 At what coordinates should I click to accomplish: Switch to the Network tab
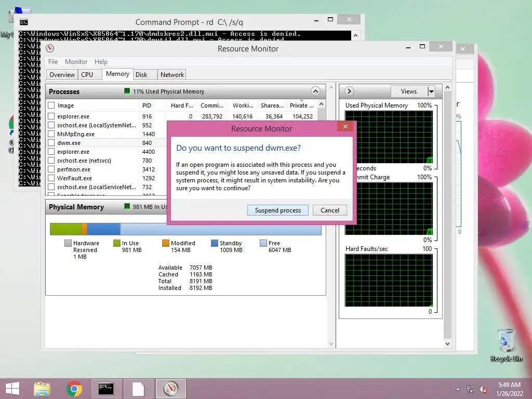172,75
